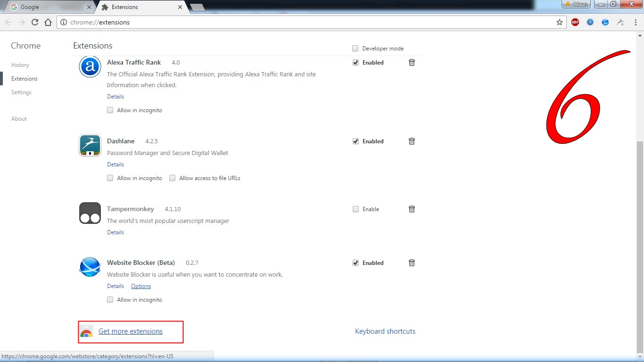Show Details for Alexa Traffic Rank
Screen dimensions: 644x362
coord(116,97)
